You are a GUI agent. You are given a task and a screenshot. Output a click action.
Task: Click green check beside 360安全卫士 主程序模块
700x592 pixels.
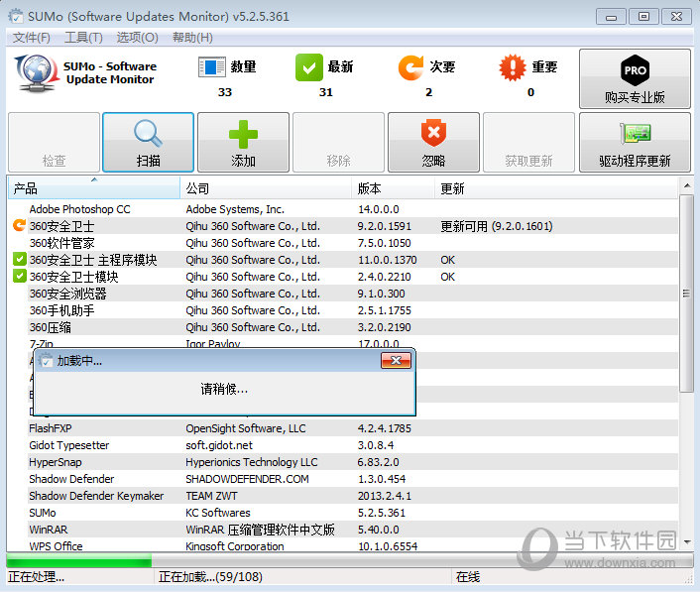[19, 259]
